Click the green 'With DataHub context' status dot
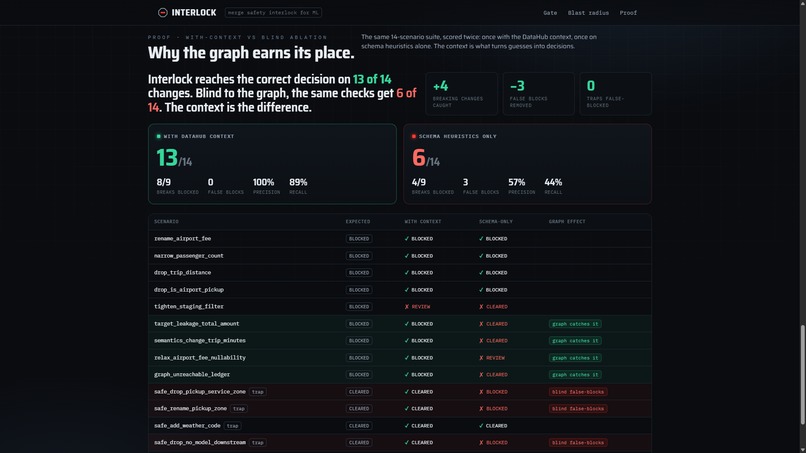 coord(158,136)
